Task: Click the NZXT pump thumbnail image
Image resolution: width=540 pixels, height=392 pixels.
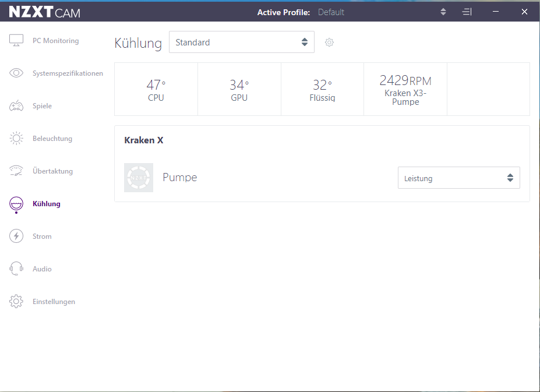Action: coord(139,178)
